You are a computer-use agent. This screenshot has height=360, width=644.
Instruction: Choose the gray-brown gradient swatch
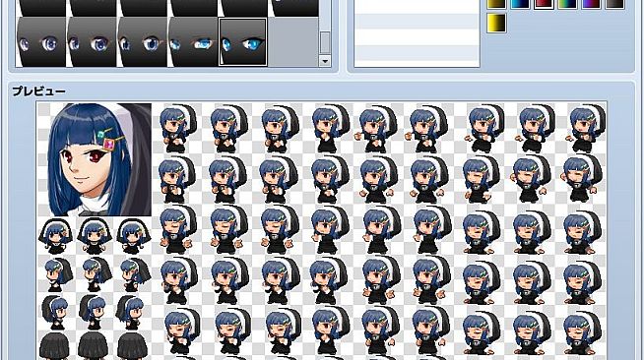(x=614, y=4)
